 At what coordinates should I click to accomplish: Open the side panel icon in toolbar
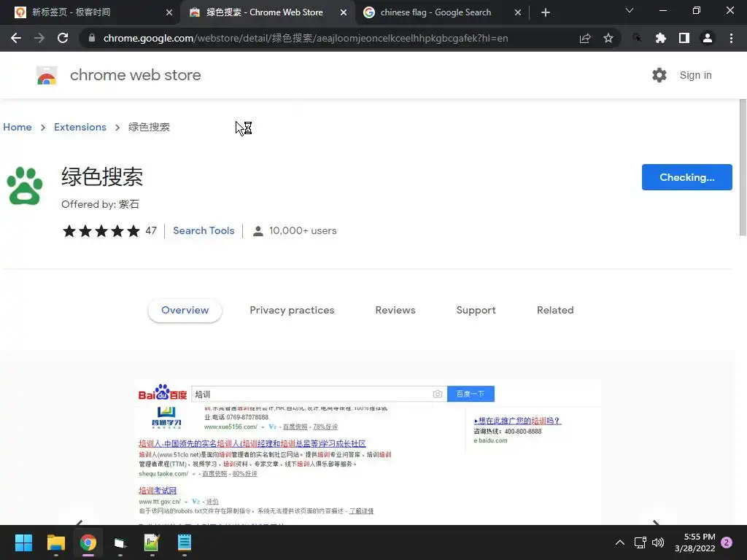point(684,38)
